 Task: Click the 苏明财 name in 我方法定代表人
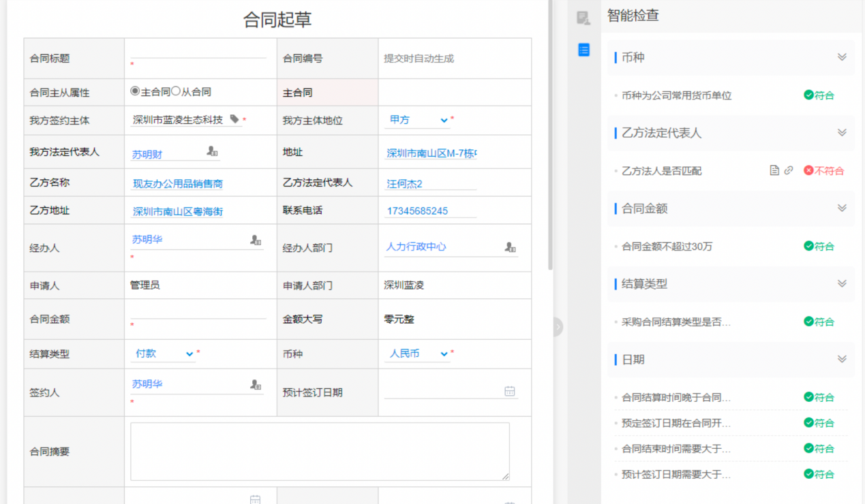[x=147, y=155]
